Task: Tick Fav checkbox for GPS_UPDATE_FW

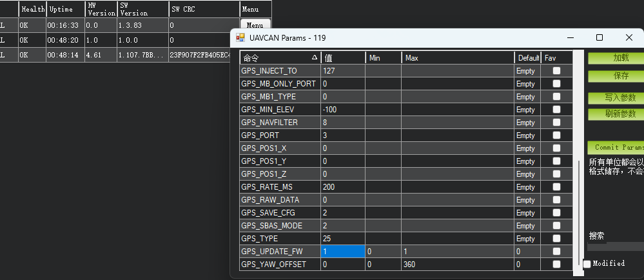Action: (556, 251)
